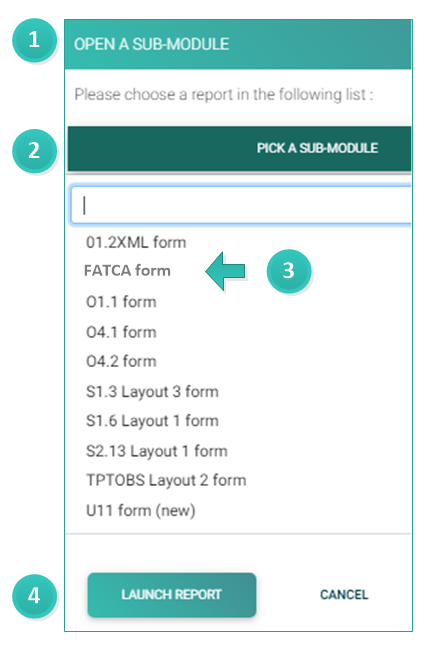The width and height of the screenshot is (446, 652).
Task: Choose S1.3 Layout 3 form
Action: point(152,392)
